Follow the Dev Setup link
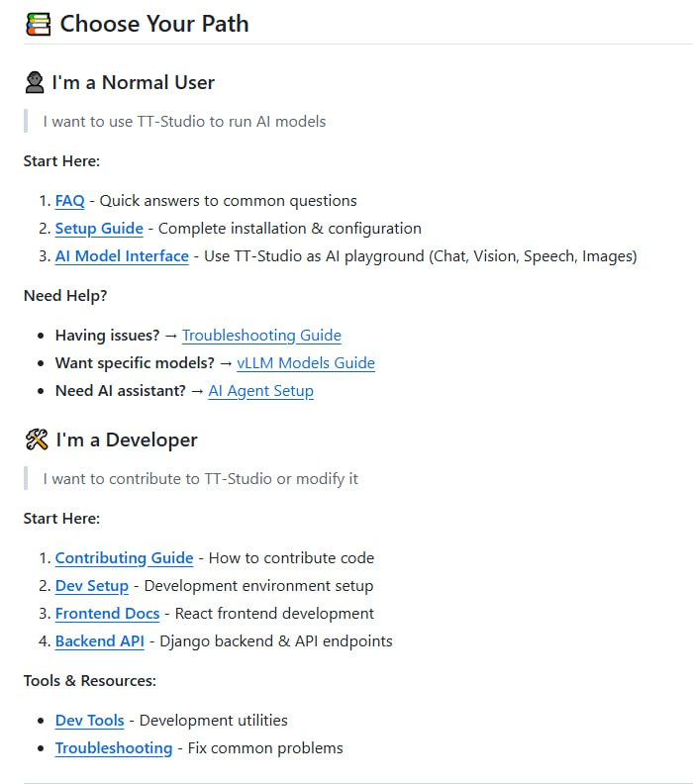The height and width of the screenshot is (784, 693). tap(92, 586)
